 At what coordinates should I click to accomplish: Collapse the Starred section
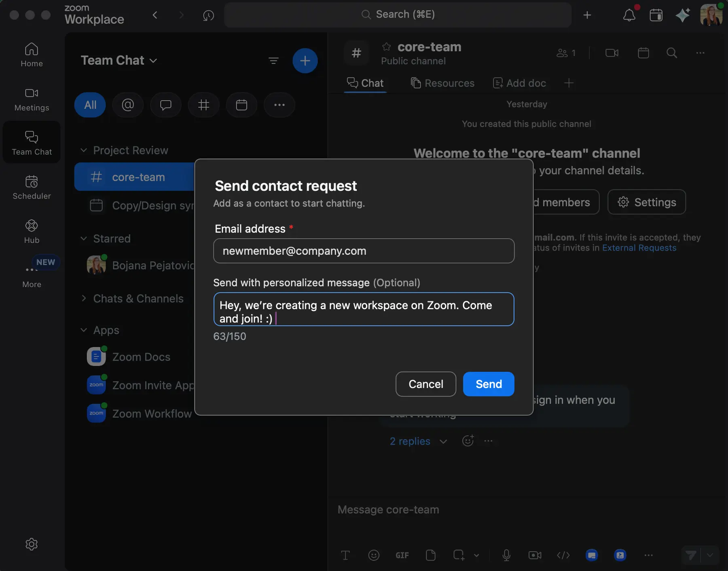pyautogui.click(x=83, y=238)
